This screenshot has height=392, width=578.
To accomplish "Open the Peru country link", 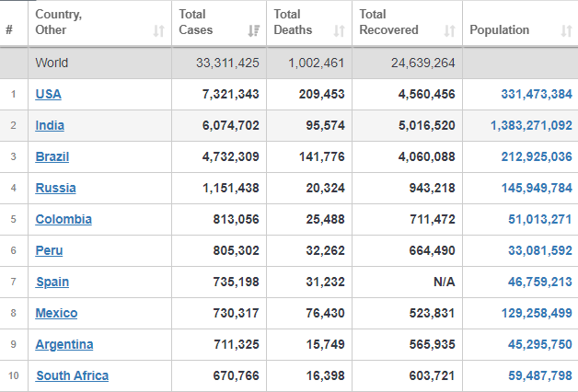I will 49,250.
